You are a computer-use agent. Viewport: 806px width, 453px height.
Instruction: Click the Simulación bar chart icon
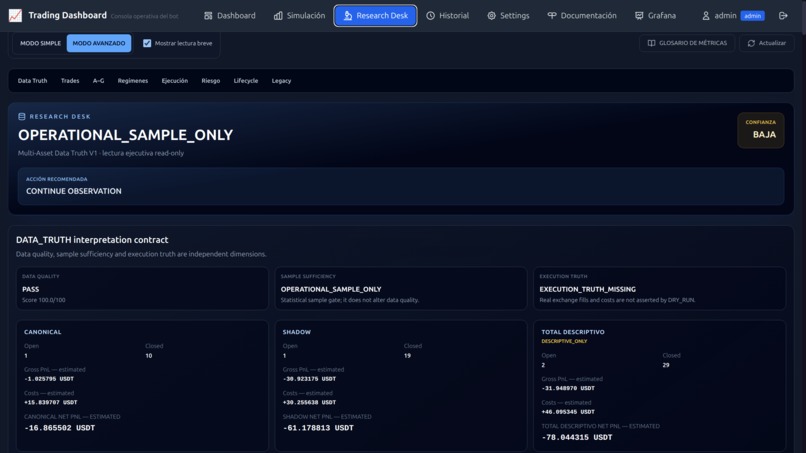[x=278, y=16]
